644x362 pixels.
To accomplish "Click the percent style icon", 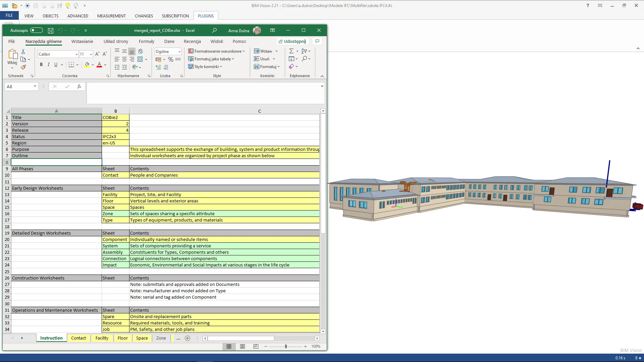I will click(171, 59).
